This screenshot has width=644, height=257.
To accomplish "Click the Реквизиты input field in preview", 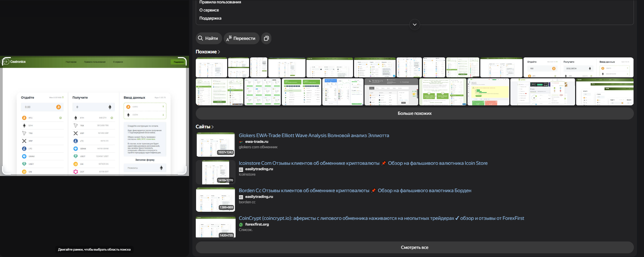I will pyautogui.click(x=145, y=168).
